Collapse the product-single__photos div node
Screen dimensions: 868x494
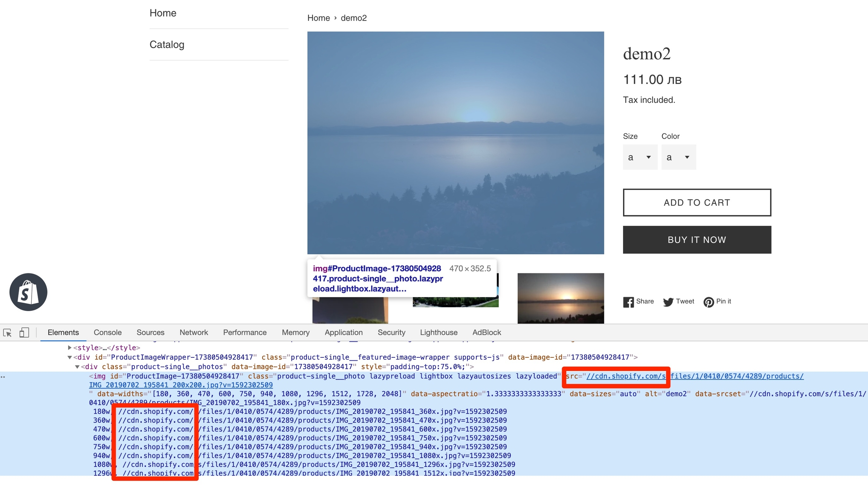coord(77,367)
